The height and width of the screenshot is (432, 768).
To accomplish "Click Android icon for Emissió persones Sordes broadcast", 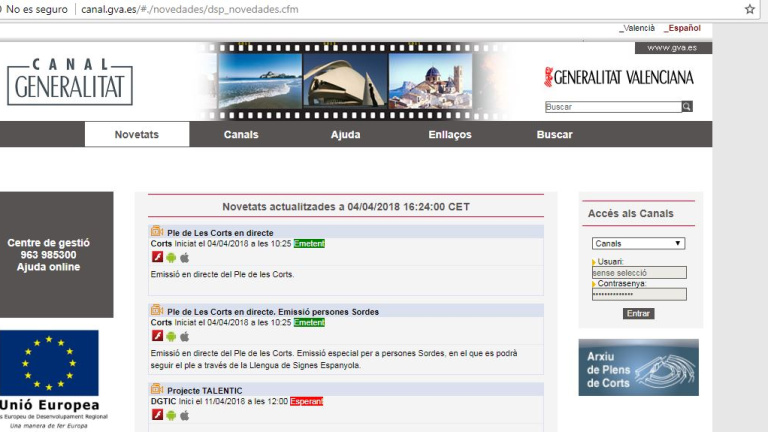I will point(171,336).
